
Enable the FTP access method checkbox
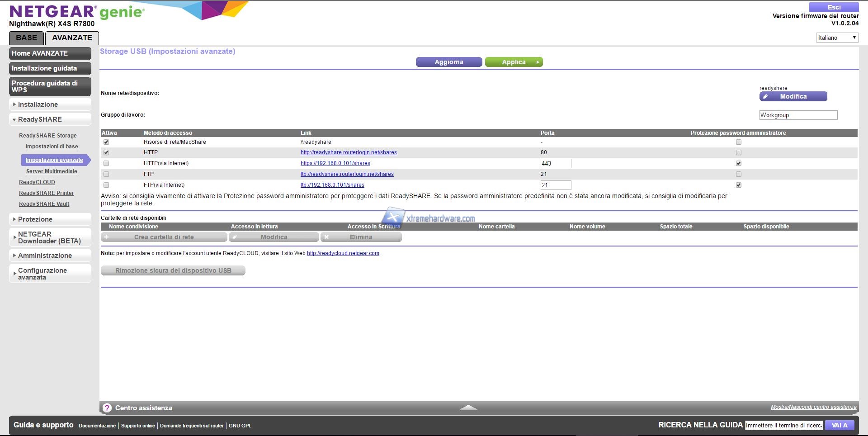(106, 174)
